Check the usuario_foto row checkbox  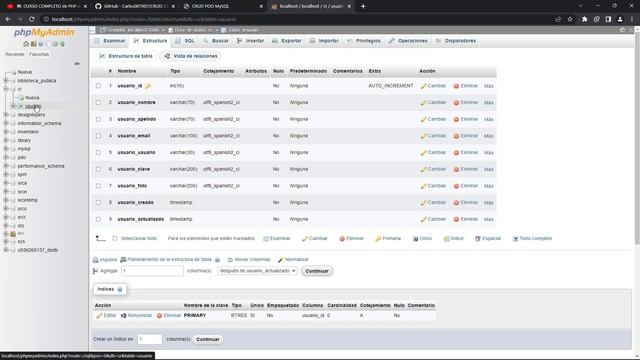point(98,186)
